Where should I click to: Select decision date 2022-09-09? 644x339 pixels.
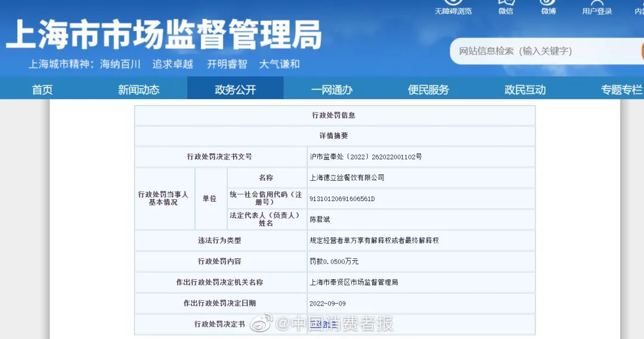tap(327, 304)
